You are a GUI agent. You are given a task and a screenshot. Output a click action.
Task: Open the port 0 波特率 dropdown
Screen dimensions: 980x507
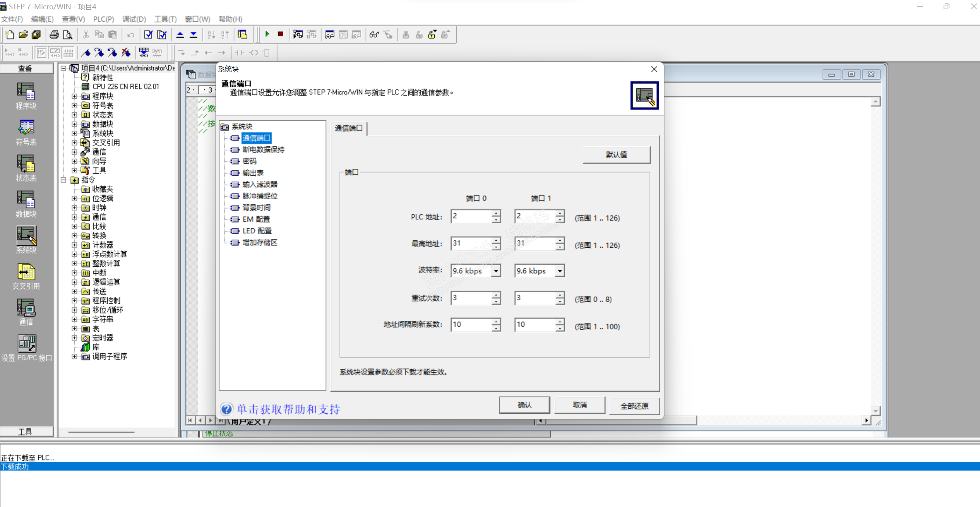coord(496,271)
